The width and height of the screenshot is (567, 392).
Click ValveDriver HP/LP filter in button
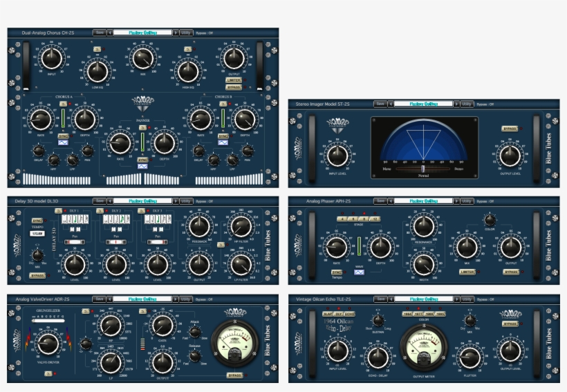tap(85, 311)
